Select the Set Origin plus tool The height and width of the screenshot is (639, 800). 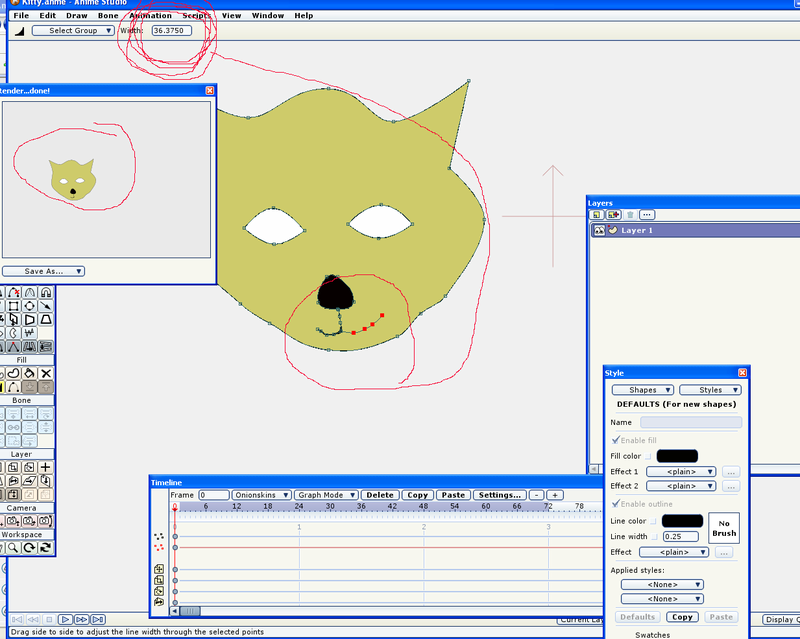(x=46, y=467)
